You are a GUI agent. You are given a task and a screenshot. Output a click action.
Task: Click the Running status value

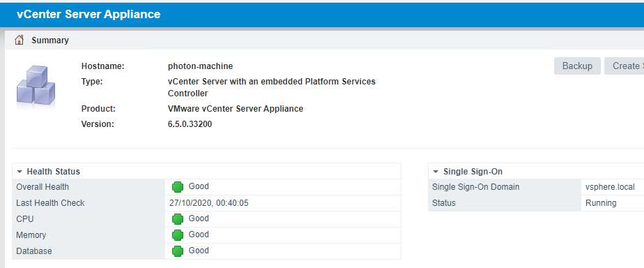click(601, 203)
